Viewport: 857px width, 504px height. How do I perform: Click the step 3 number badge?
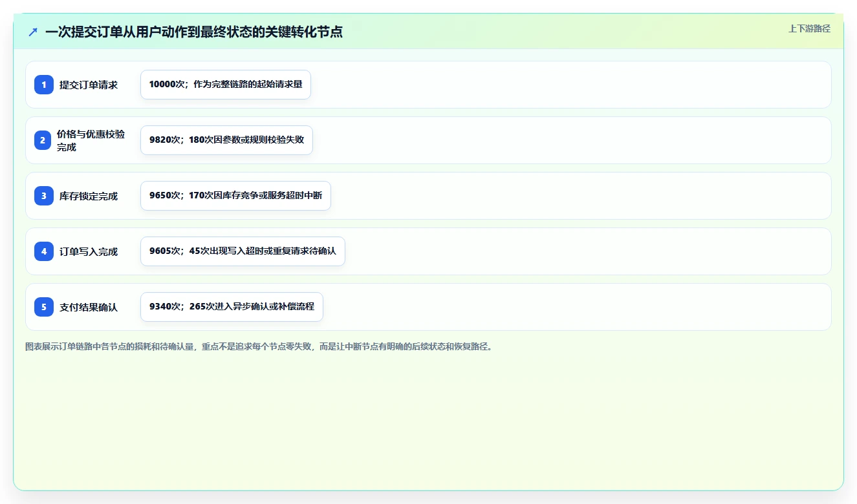click(x=44, y=196)
